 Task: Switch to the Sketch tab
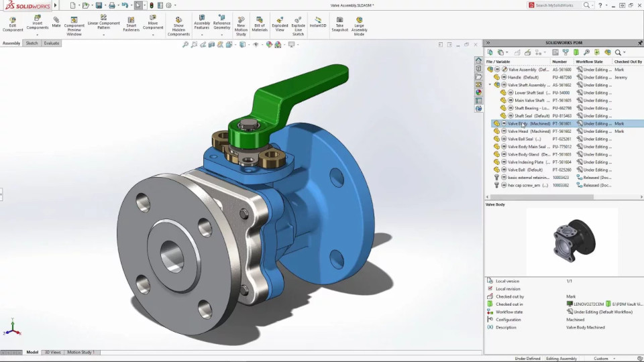[32, 43]
